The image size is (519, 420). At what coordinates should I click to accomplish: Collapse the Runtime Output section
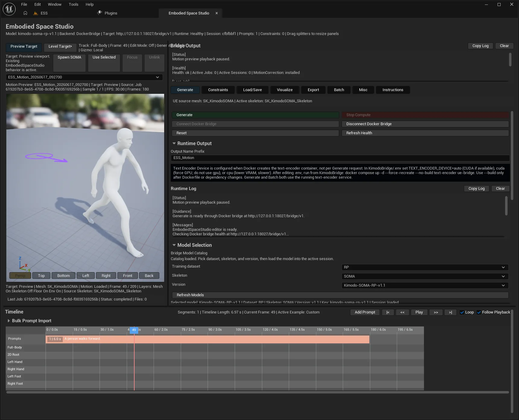174,143
